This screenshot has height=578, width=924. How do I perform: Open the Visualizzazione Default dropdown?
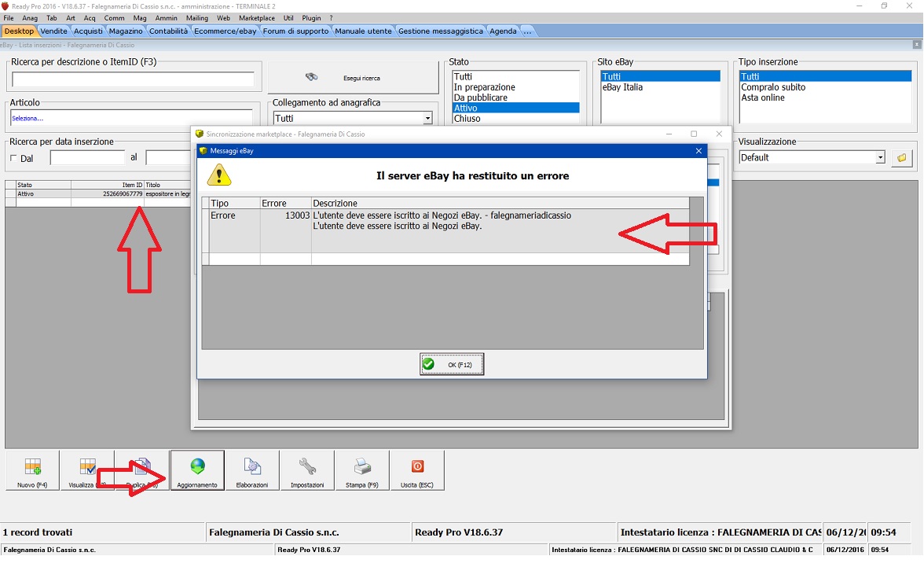[880, 157]
